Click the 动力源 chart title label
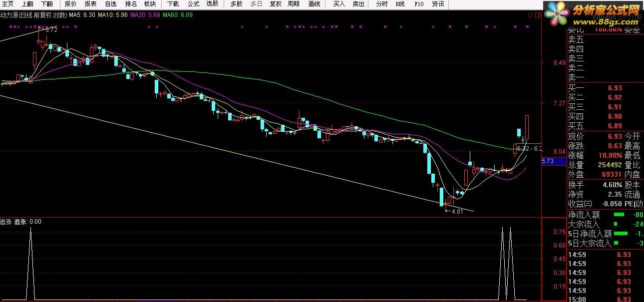Screen dimensions: 644x302 pos(33,15)
